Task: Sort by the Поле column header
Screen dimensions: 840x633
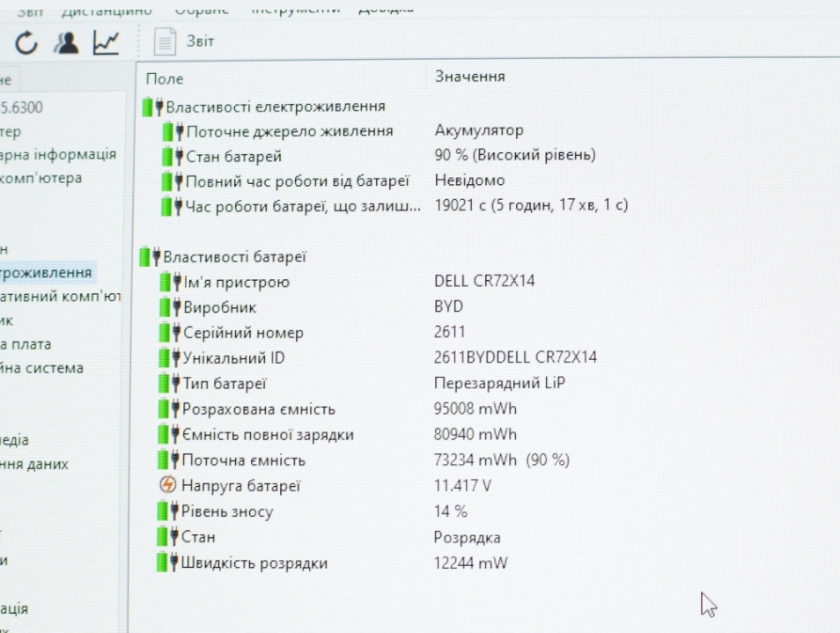Action: pos(165,78)
